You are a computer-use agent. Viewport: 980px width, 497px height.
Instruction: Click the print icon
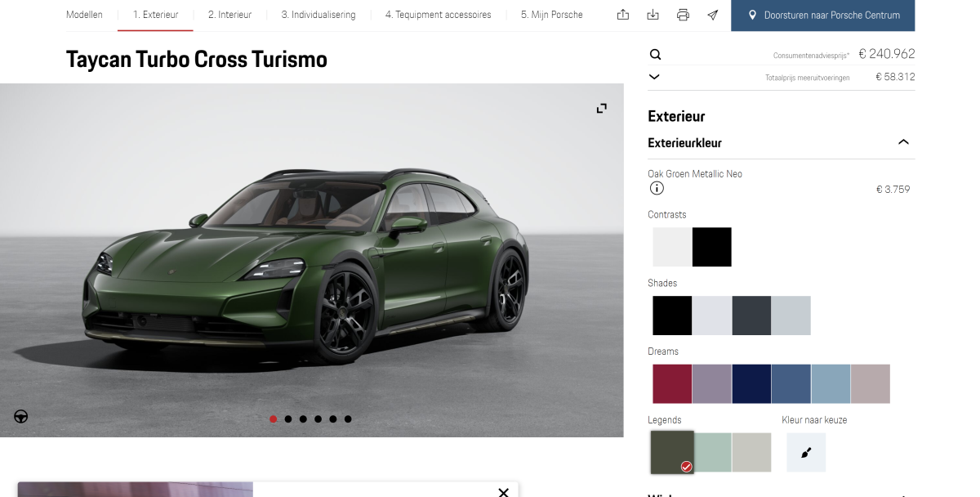[x=683, y=15]
